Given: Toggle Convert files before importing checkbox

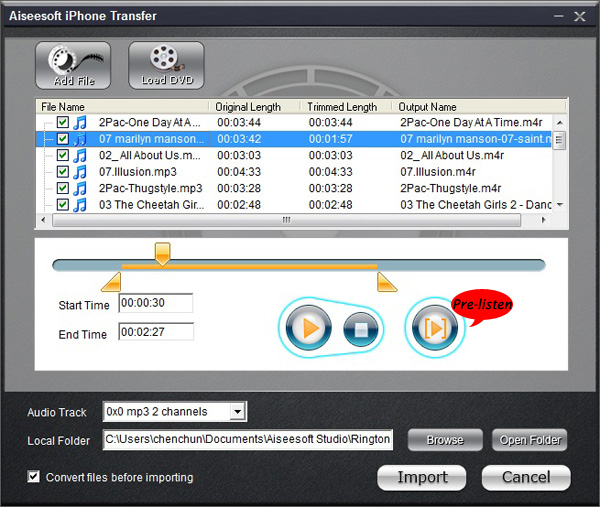Looking at the screenshot, I should pos(34,476).
